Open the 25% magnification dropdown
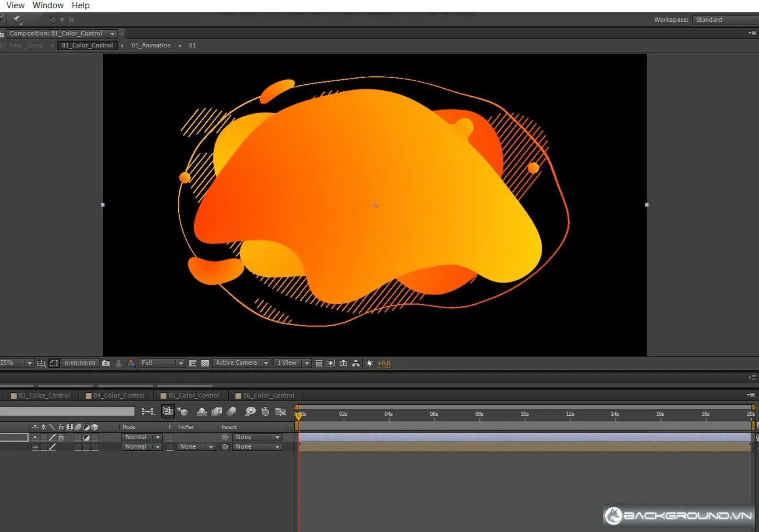 pos(16,363)
